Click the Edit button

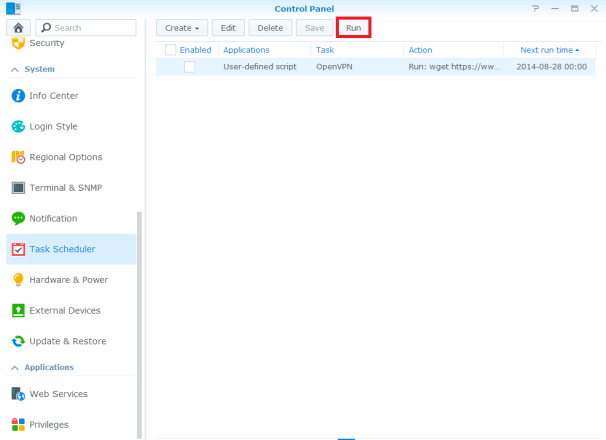(x=228, y=28)
